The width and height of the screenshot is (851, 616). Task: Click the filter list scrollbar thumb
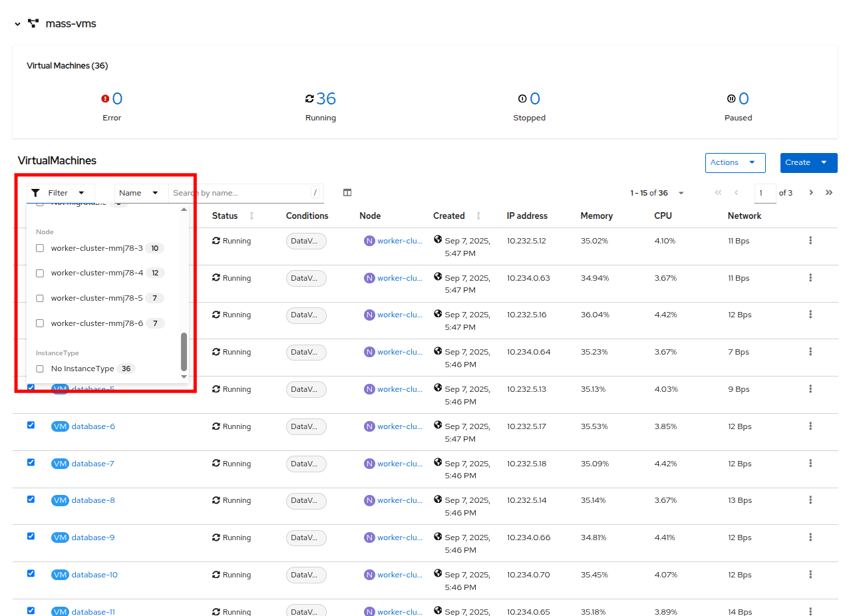coord(184,352)
